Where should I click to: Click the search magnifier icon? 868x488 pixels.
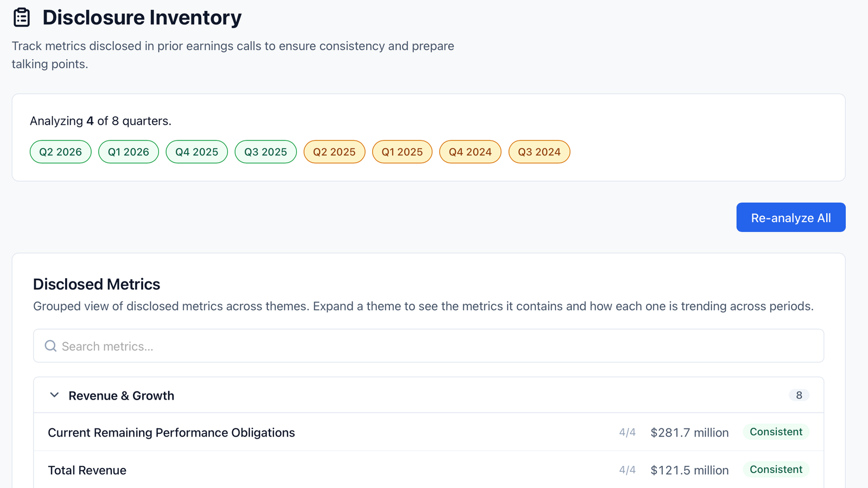tap(50, 346)
